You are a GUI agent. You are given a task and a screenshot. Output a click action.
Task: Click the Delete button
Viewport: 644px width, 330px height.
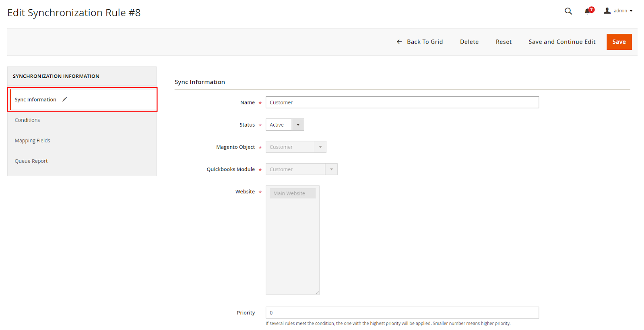click(469, 42)
